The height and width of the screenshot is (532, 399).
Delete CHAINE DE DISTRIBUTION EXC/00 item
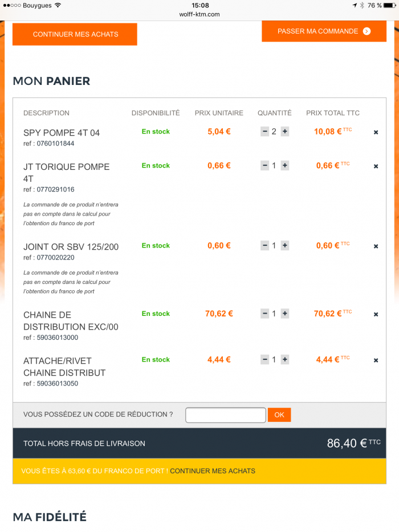pos(376,315)
